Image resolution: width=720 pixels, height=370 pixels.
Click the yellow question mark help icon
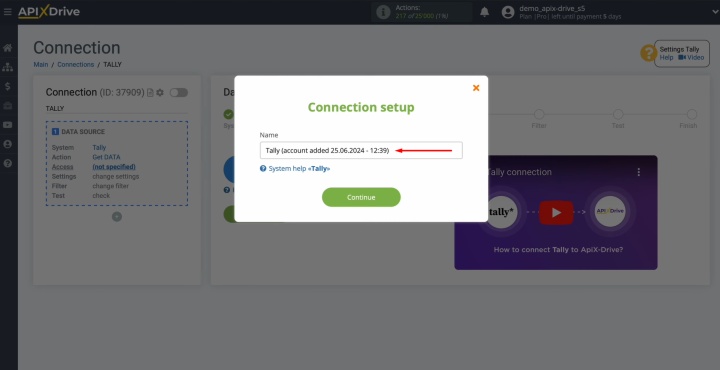pos(648,53)
